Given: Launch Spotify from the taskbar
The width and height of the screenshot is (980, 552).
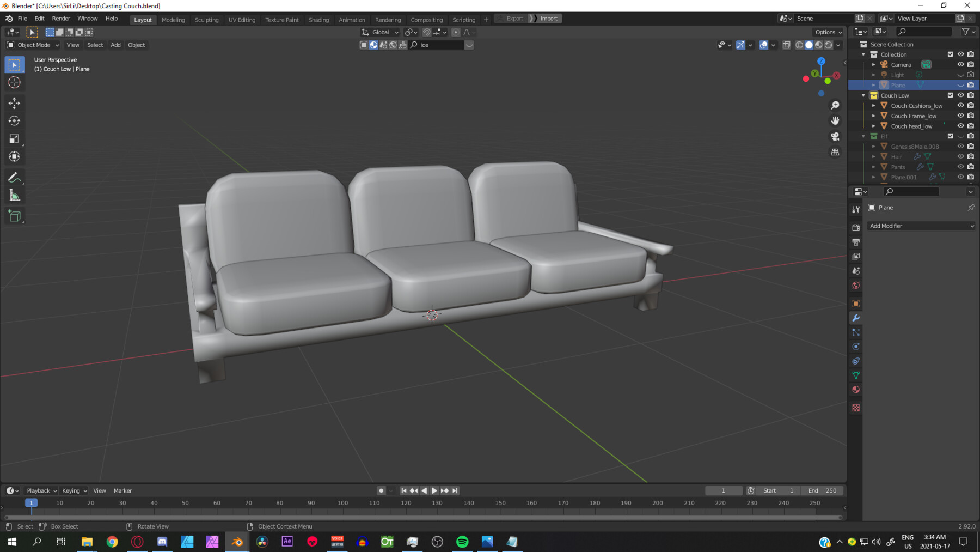Looking at the screenshot, I should pyautogui.click(x=462, y=542).
